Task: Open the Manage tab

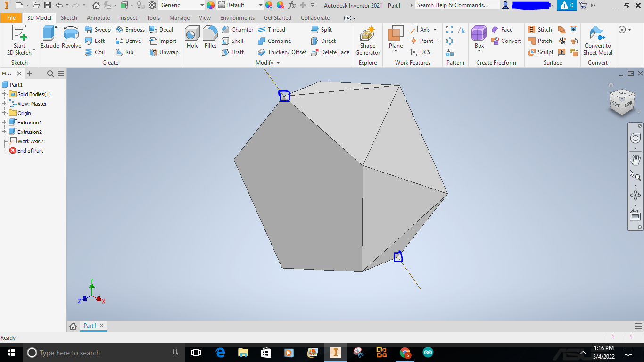Action: [179, 18]
